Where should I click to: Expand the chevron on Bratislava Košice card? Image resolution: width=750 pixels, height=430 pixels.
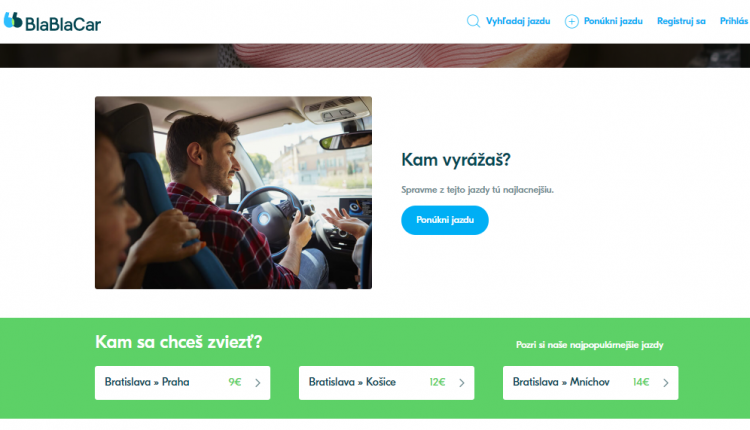click(x=462, y=383)
